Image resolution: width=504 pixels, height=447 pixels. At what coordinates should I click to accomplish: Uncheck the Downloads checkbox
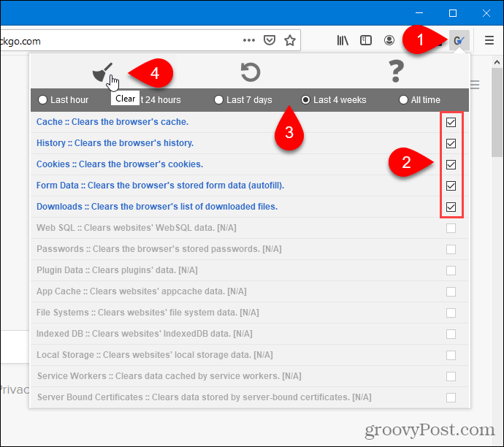tap(451, 207)
